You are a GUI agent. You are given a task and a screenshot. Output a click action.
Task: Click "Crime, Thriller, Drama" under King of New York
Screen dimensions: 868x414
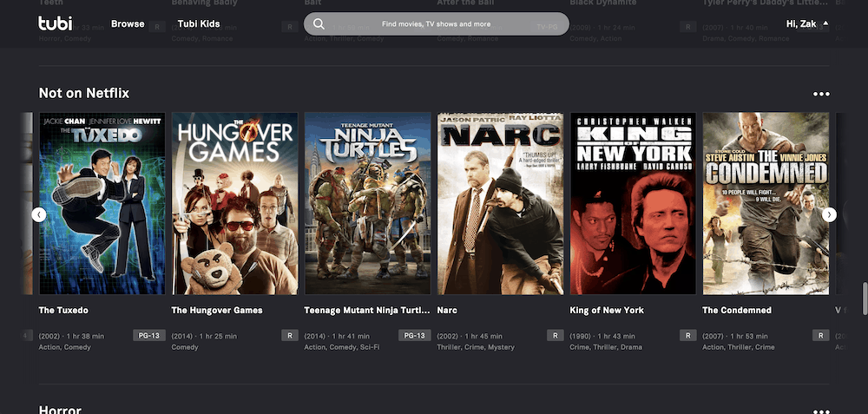pos(606,347)
